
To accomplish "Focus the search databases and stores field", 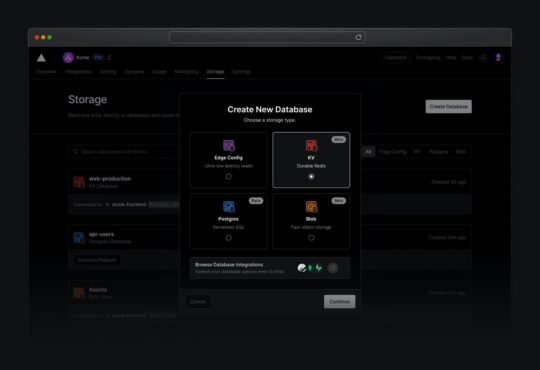I will [x=124, y=152].
